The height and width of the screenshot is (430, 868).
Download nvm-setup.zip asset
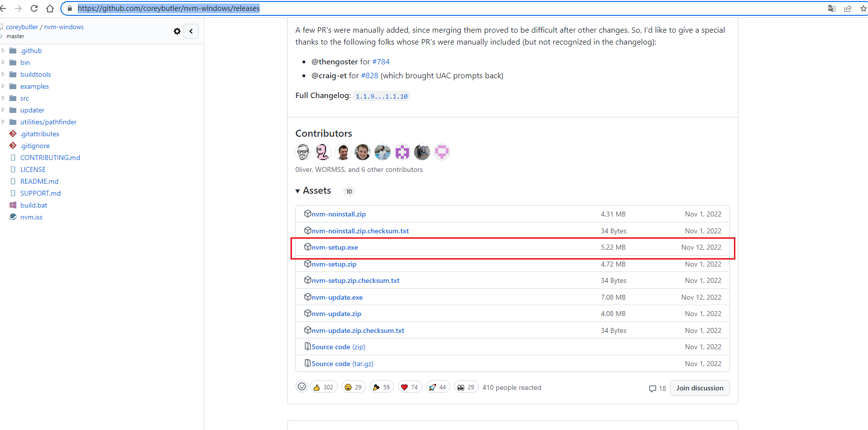tap(334, 264)
